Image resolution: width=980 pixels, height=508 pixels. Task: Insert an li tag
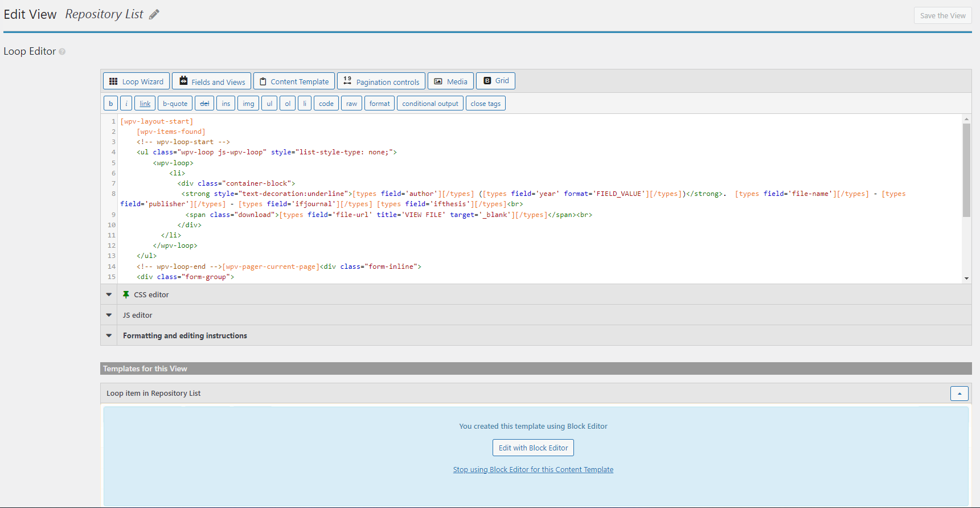(305, 104)
